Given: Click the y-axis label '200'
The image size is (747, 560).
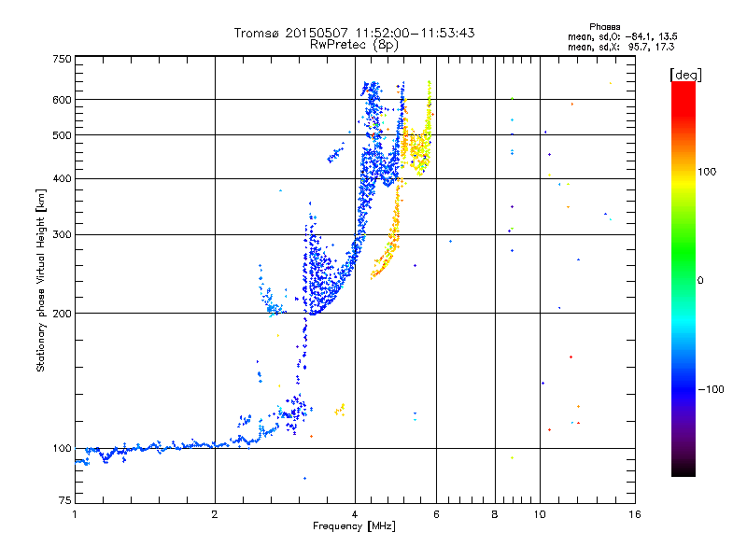Looking at the screenshot, I should point(62,314).
